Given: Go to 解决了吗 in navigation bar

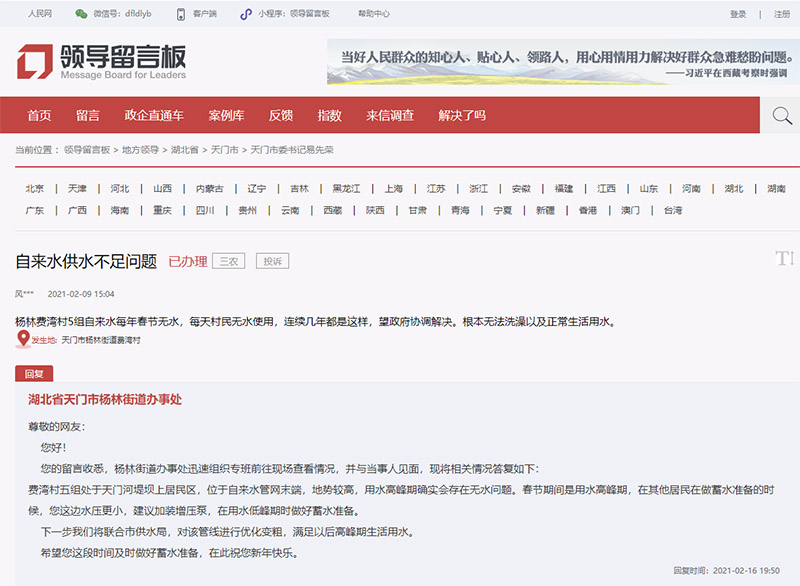Looking at the screenshot, I should pyautogui.click(x=462, y=116).
